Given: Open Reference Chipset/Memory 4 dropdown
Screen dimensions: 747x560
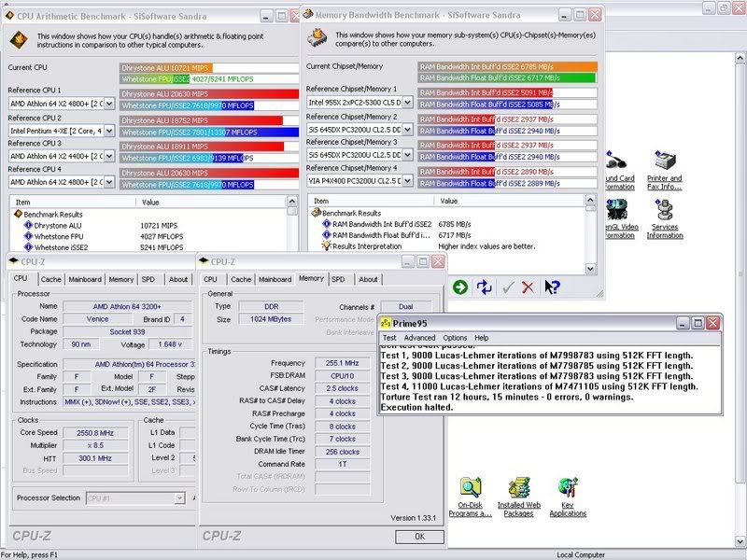Looking at the screenshot, I should pos(407,180).
